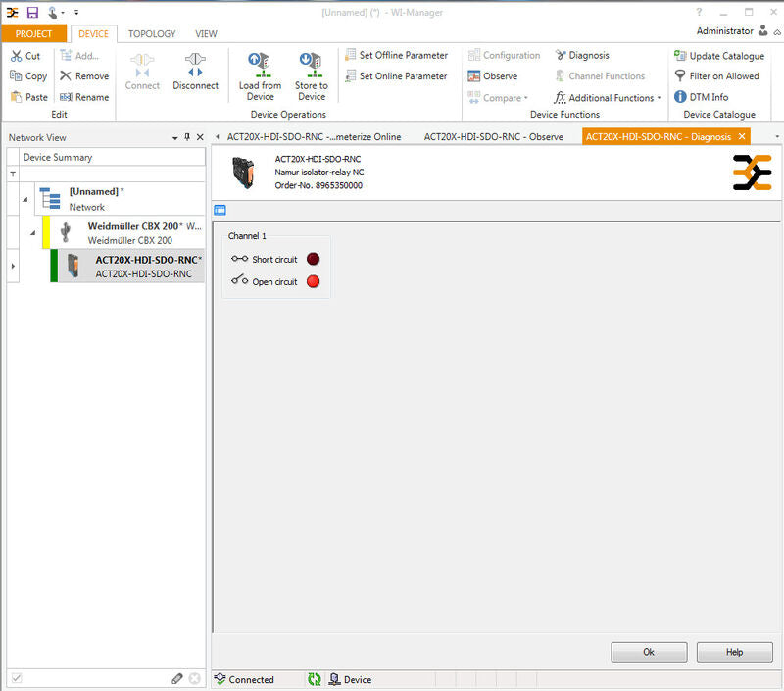The height and width of the screenshot is (691, 784).
Task: Disconnect from the device
Action: [195, 72]
